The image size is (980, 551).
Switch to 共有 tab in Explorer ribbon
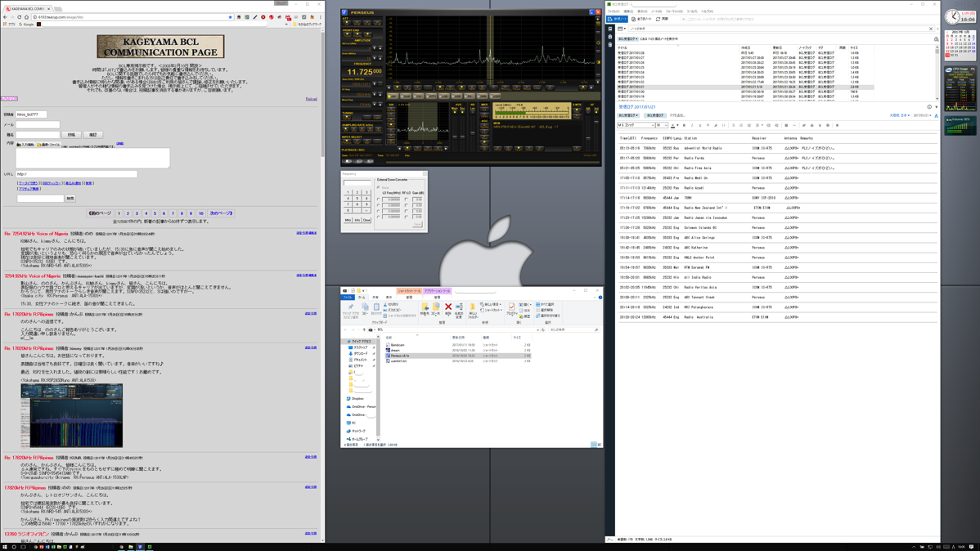coord(375,298)
